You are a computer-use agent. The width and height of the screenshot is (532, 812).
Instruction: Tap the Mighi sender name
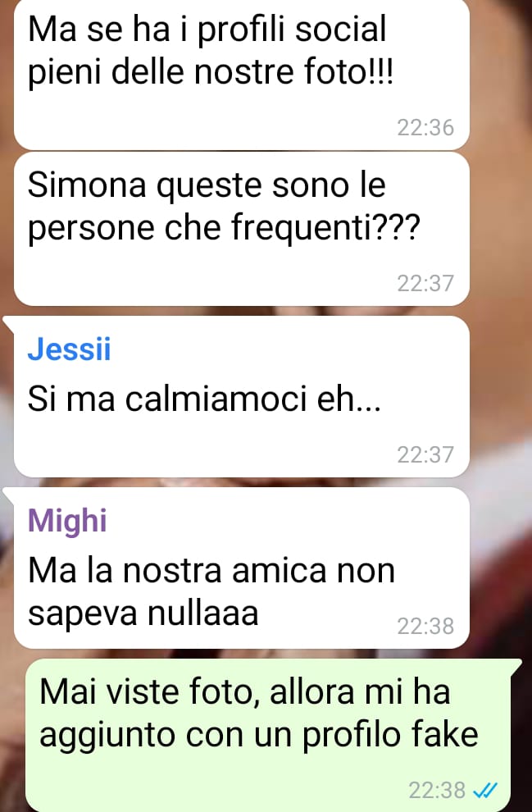coord(67,521)
